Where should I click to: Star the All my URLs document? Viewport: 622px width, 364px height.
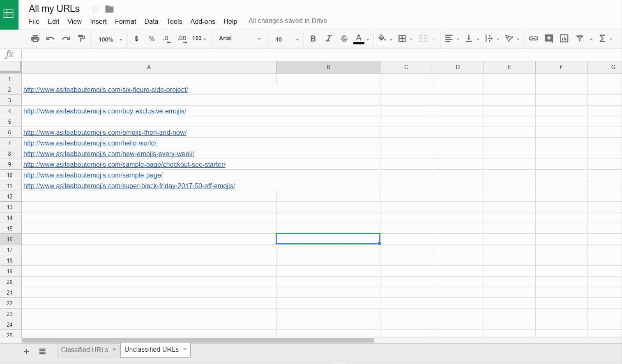(95, 9)
